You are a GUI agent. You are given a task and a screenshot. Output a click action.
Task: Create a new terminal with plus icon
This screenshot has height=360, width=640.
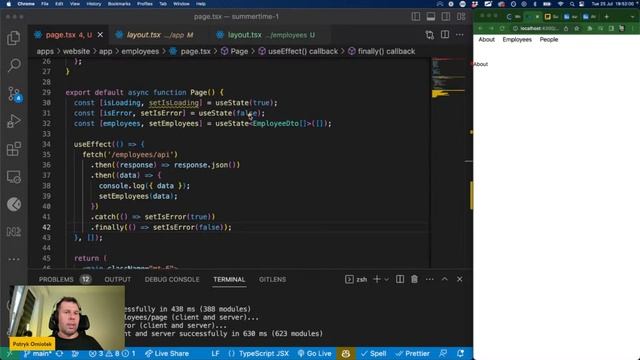pyautogui.click(x=377, y=279)
